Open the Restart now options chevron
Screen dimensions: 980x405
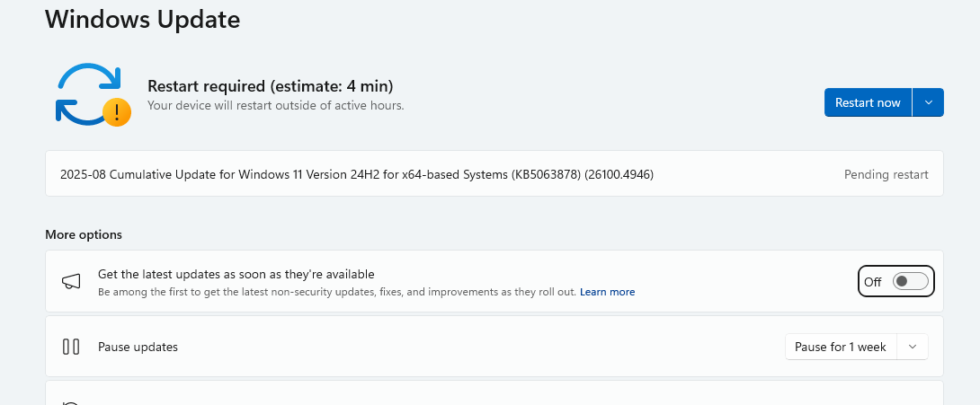point(928,102)
